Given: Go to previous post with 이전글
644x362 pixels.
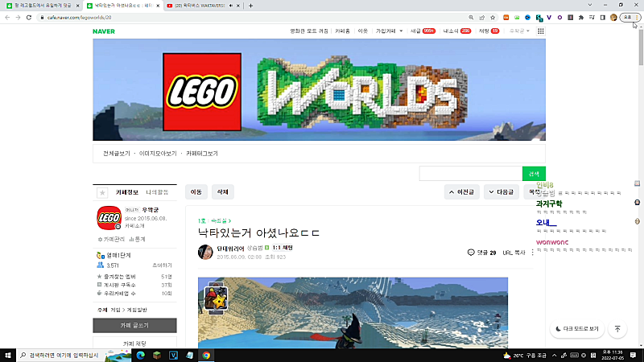Looking at the screenshot, I should [461, 192].
